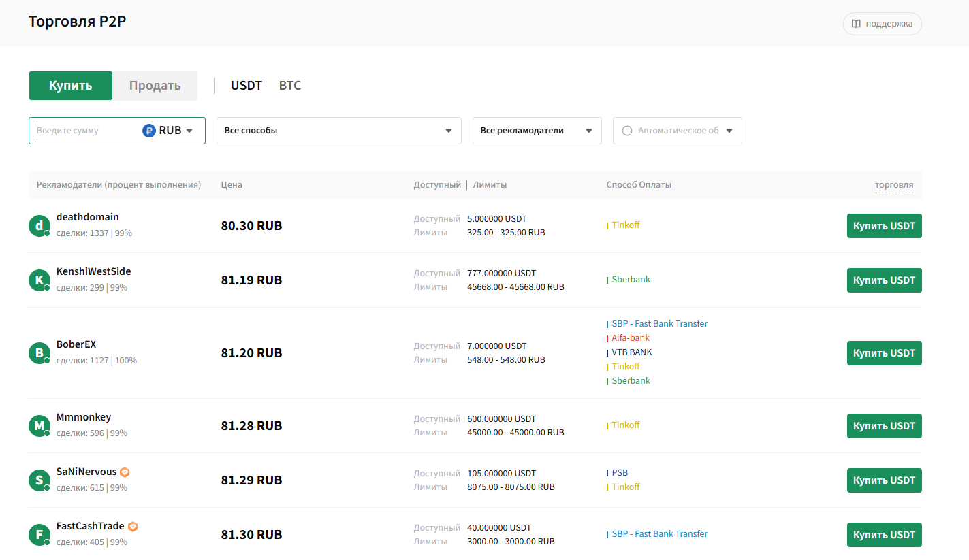This screenshot has height=560, width=969.
Task: Click the KenshiWestSide avatar circle
Action: (x=39, y=280)
